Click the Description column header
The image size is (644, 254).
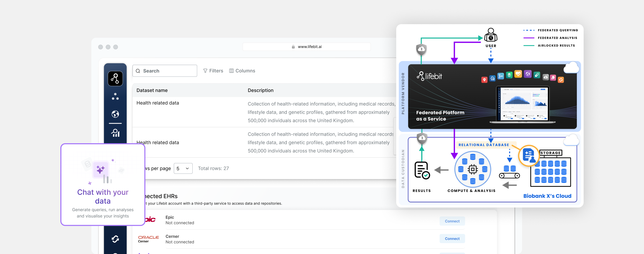coord(260,90)
